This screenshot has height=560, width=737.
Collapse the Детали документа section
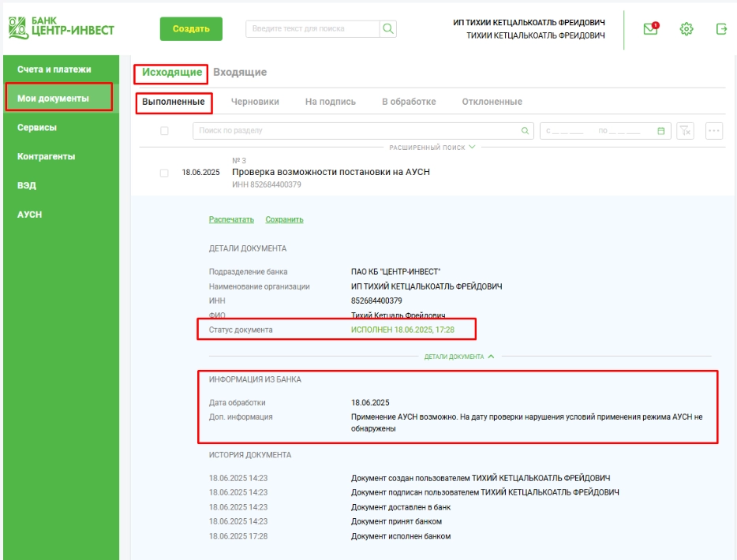pos(459,357)
